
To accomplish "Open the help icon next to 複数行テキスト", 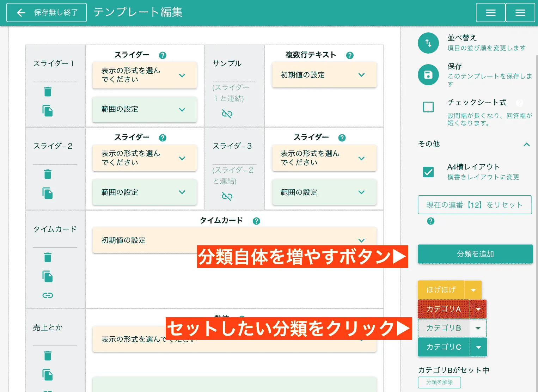I will [x=349, y=55].
